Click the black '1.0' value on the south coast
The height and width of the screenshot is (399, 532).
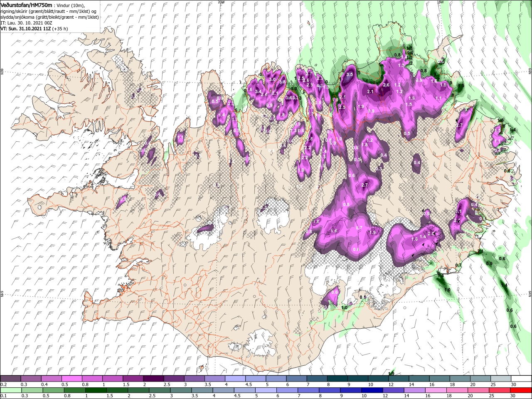click(x=344, y=308)
